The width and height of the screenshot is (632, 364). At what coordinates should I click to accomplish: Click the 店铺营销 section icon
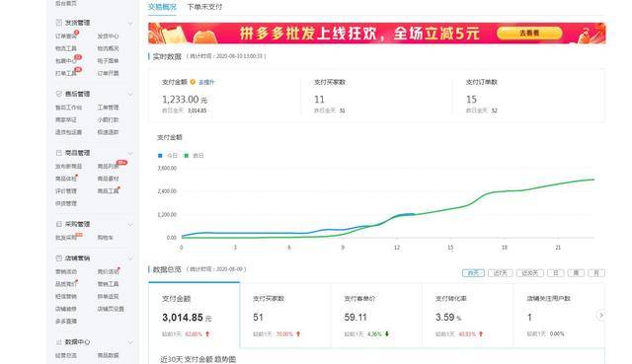tap(59, 258)
